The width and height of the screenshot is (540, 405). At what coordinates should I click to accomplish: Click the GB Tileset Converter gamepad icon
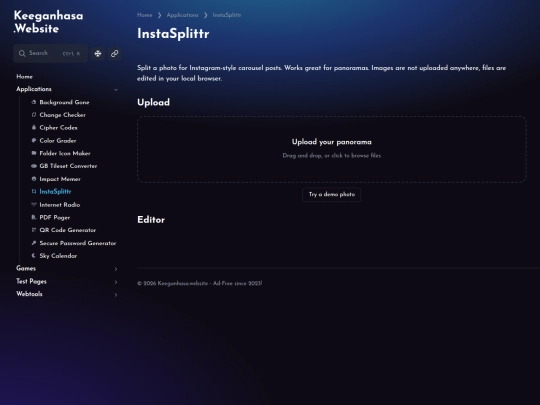[34, 166]
